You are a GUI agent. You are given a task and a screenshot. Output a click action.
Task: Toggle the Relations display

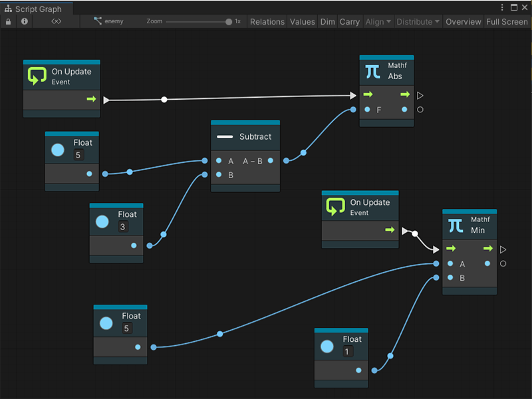(x=267, y=21)
